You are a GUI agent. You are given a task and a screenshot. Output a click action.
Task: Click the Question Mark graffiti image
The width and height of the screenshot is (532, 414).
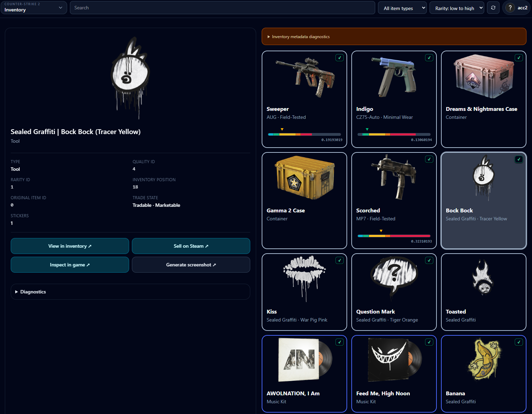[394, 278]
